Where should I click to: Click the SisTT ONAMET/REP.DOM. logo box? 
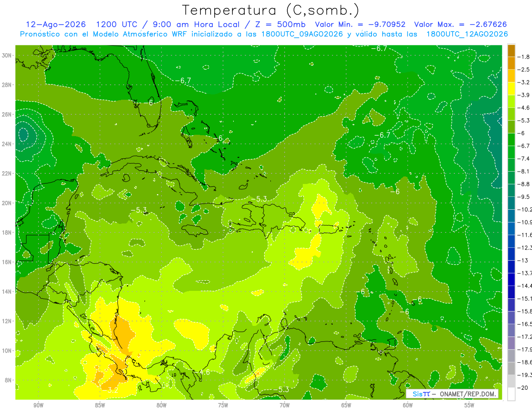[x=452, y=394]
